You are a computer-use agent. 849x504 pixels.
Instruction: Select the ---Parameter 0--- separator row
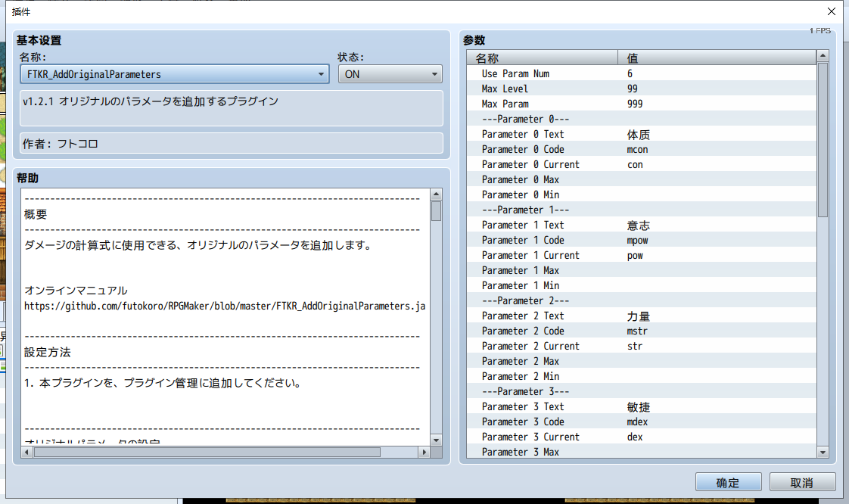642,119
